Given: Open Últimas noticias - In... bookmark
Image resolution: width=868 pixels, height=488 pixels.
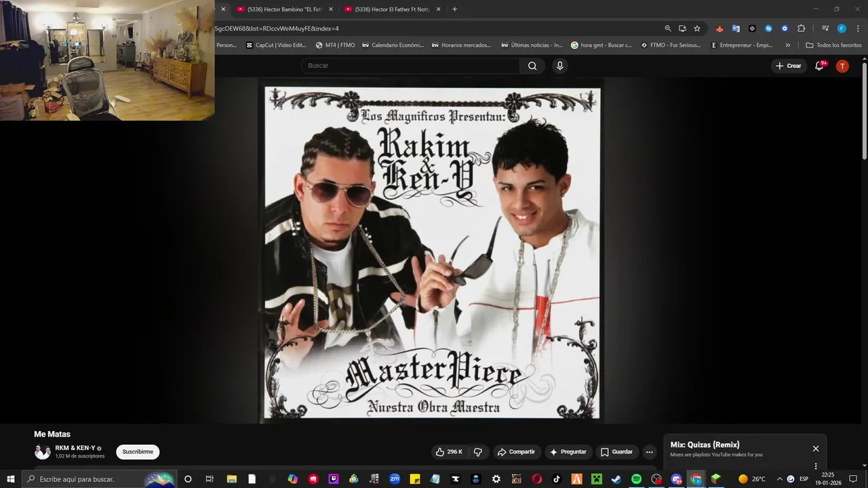Looking at the screenshot, I should click(x=532, y=45).
